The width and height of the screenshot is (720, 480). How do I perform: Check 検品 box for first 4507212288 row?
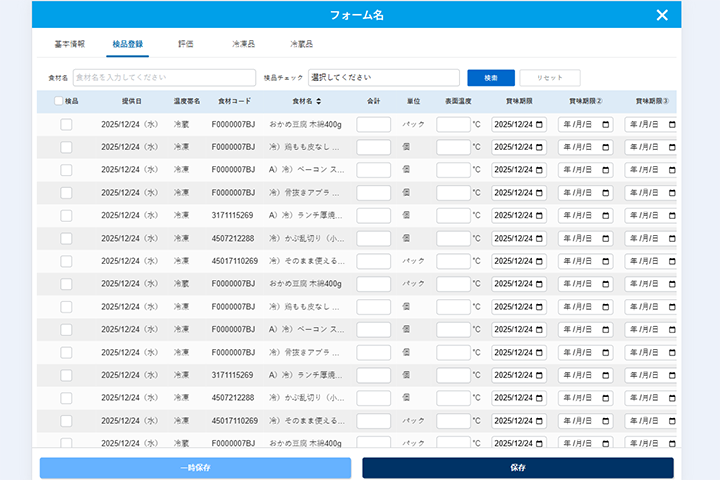coord(66,238)
